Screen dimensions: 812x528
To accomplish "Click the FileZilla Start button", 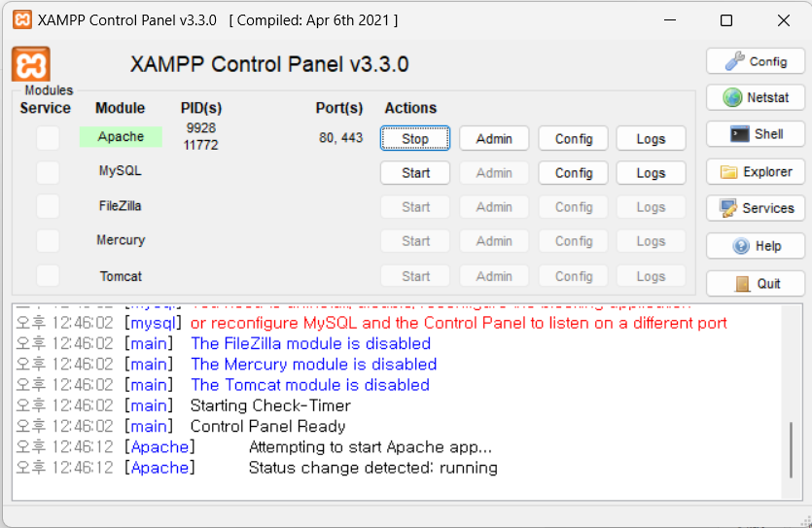I will coord(415,207).
